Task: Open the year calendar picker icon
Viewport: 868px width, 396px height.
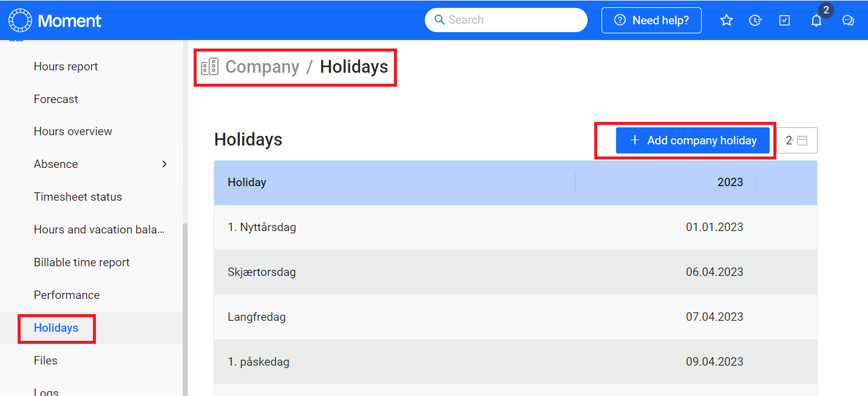Action: tap(802, 140)
